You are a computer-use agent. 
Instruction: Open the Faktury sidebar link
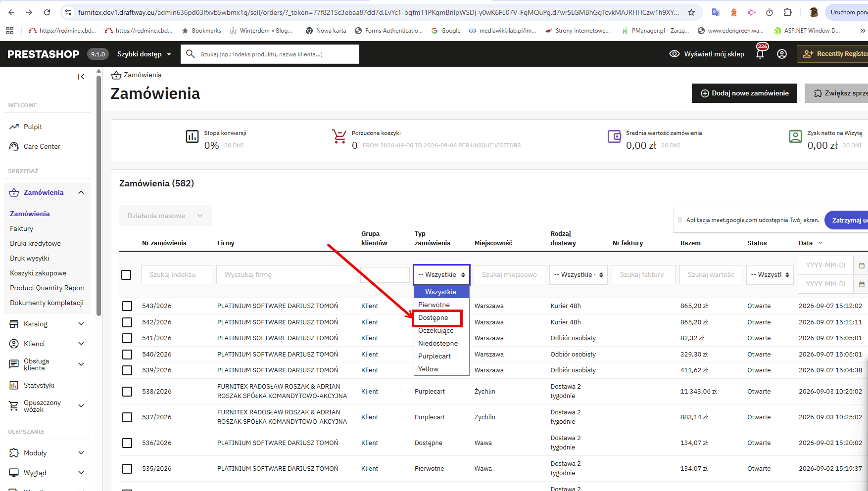point(22,229)
